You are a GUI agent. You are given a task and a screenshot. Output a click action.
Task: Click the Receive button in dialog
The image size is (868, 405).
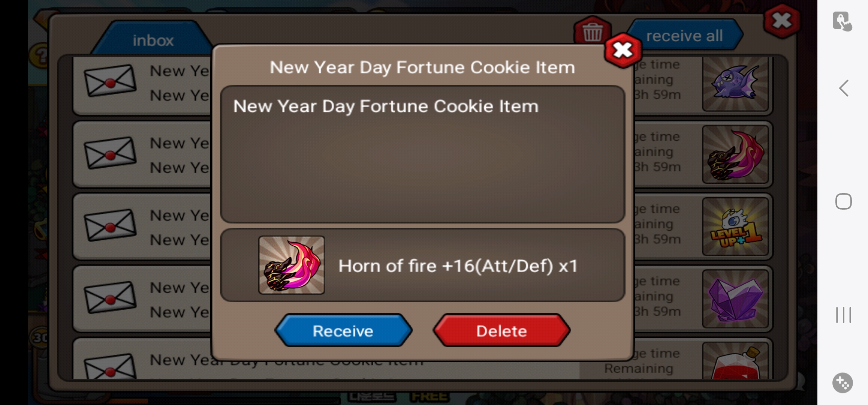point(343,330)
